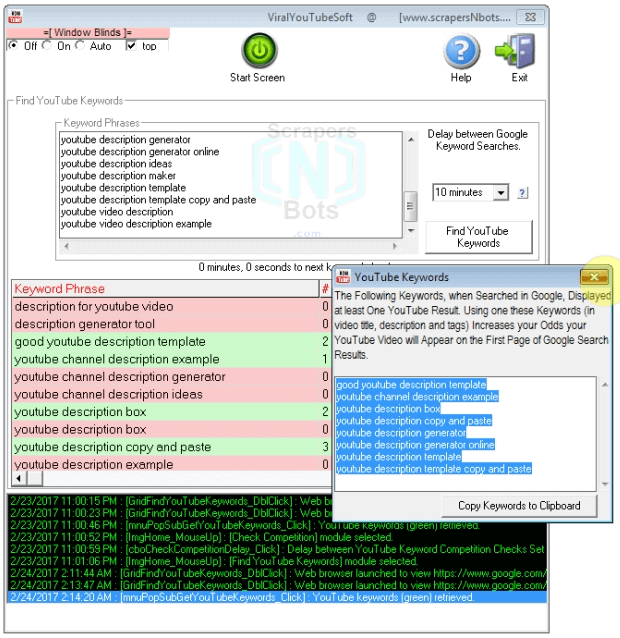The width and height of the screenshot is (620, 638).
Task: Select log line at 11:00:52 PM
Action: [x=277, y=537]
